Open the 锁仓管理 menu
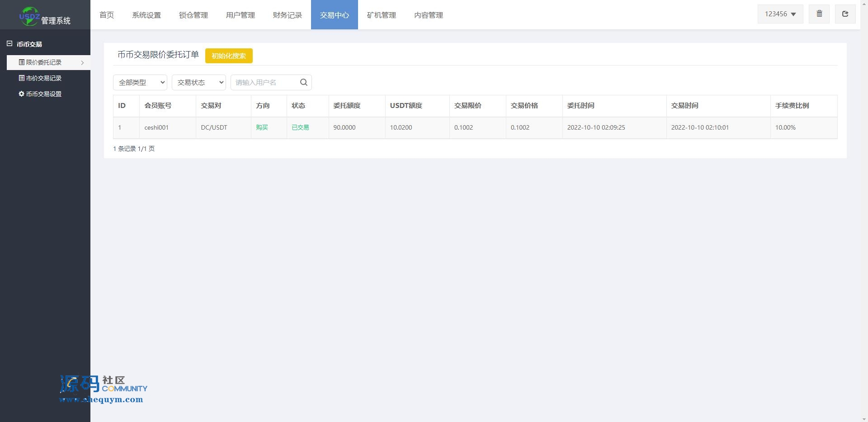 click(x=193, y=15)
